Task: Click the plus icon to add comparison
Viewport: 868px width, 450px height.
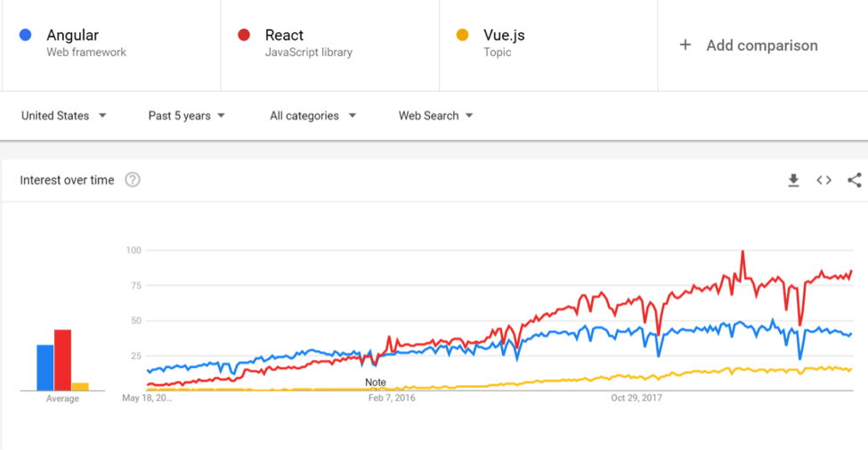Action: point(685,45)
